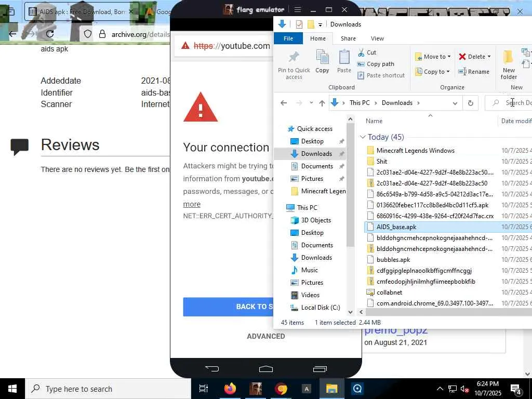The width and height of the screenshot is (532, 399).
Task: Click the emulator recent apps button
Action: (320, 369)
